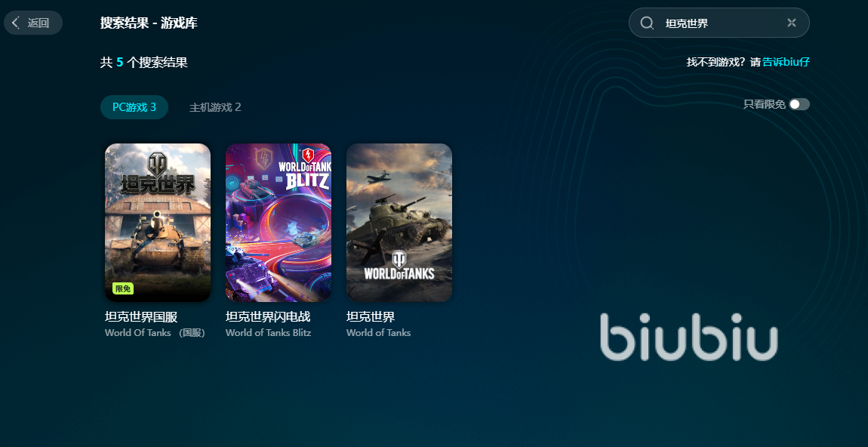
Task: Switch to the PC游戏 3 tab
Action: point(134,107)
